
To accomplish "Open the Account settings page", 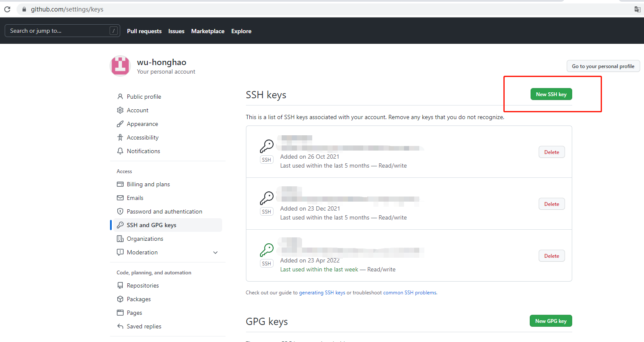I will (x=168, y=110).
